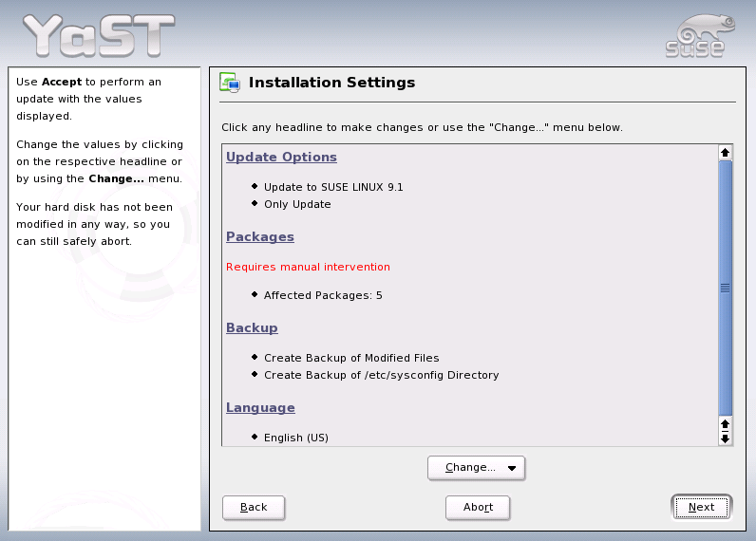This screenshot has width=756, height=541.
Task: Open the Packages headline
Action: pos(260,237)
